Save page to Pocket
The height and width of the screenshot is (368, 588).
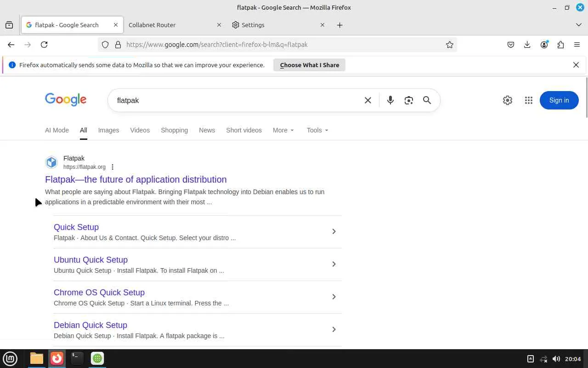coord(510,45)
